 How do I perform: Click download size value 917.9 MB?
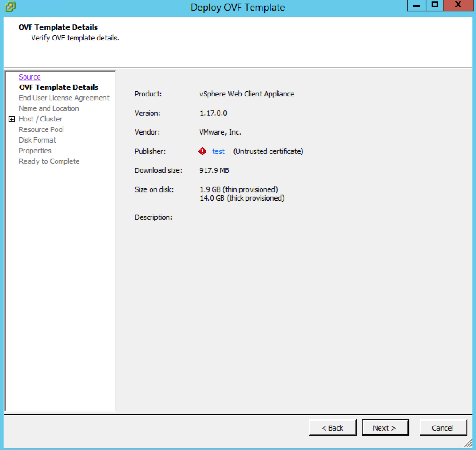(214, 170)
